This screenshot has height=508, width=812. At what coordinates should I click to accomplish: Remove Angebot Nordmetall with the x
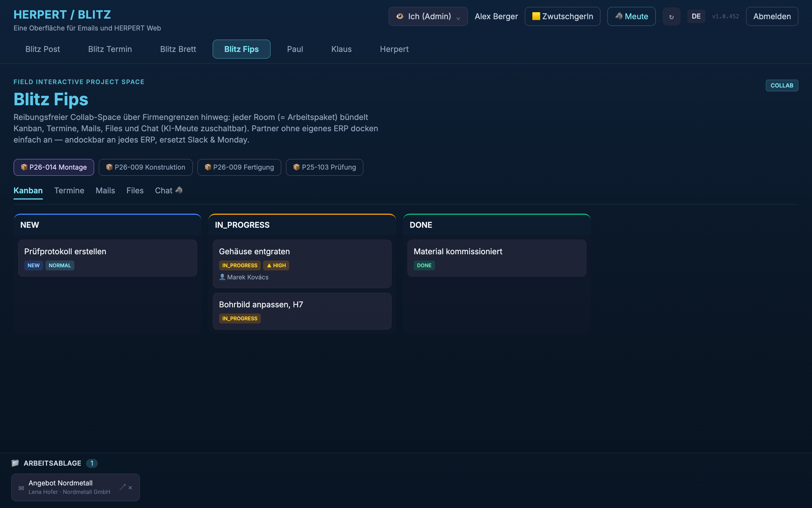[130, 487]
